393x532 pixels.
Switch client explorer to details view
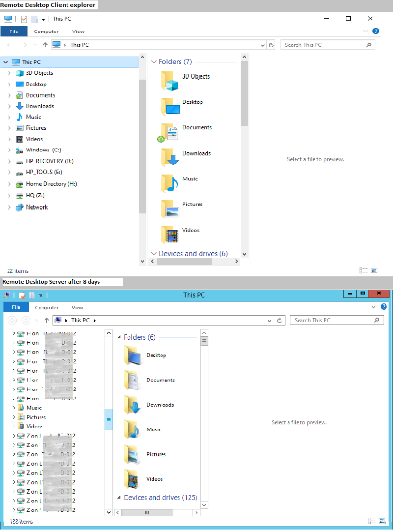(364, 270)
